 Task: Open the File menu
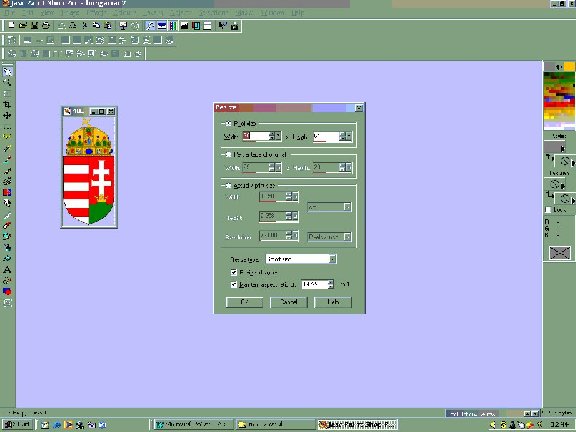10,13
